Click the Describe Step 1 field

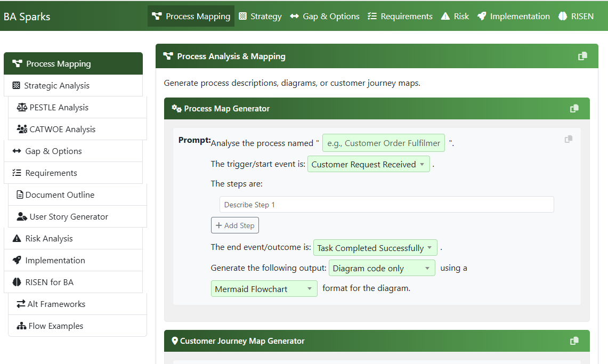pyautogui.click(x=386, y=205)
